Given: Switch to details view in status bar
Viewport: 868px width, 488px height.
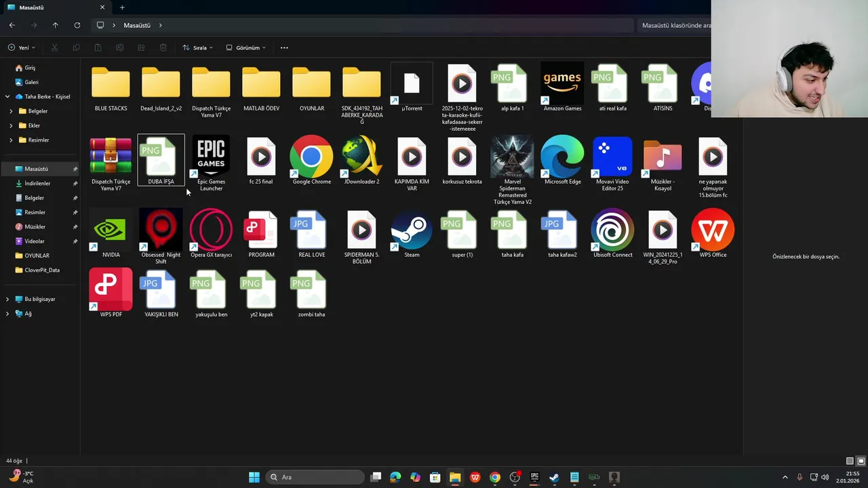Looking at the screenshot, I should pyautogui.click(x=850, y=461).
